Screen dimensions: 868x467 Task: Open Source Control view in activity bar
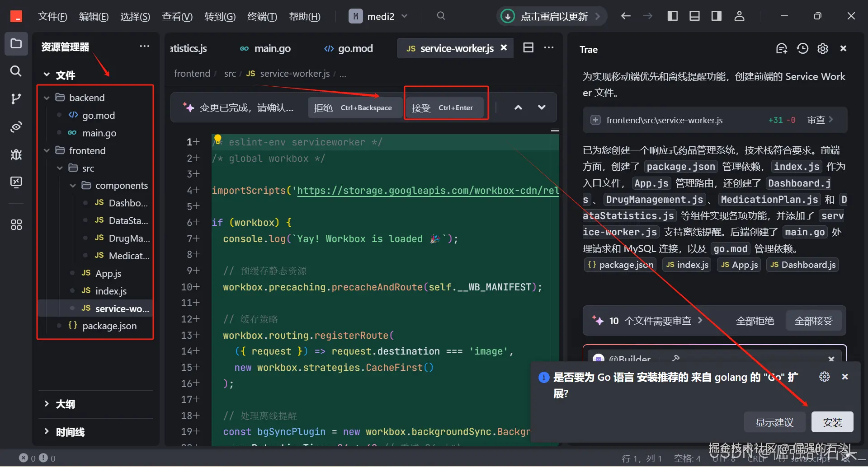[x=16, y=99]
